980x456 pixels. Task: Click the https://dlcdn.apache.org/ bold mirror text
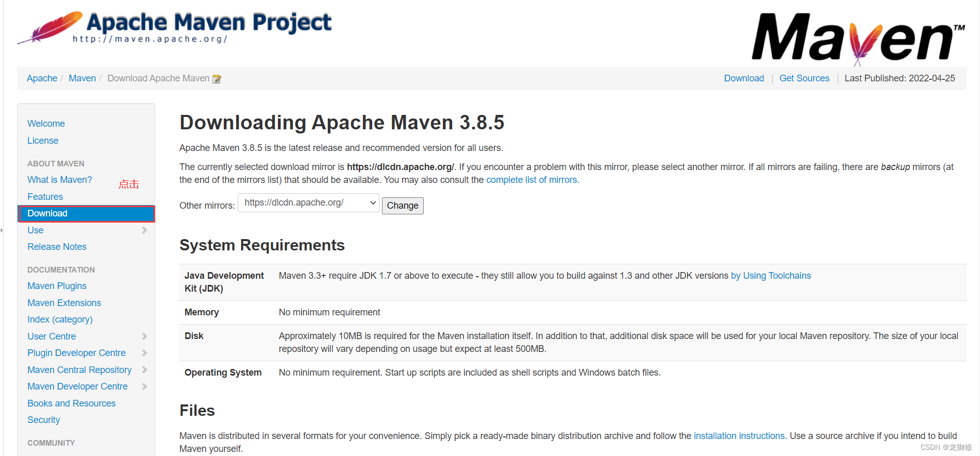[401, 167]
